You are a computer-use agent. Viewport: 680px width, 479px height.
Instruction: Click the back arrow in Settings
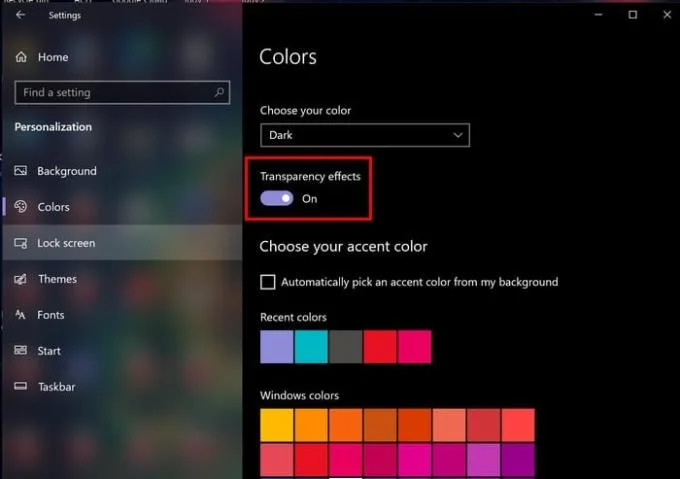click(x=20, y=15)
